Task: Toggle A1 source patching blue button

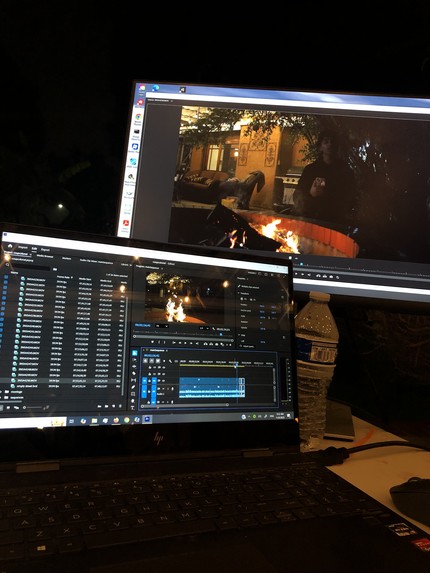Action: coord(144,391)
